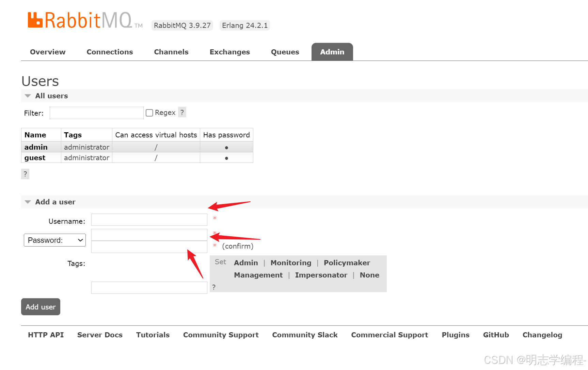Switch to the Overview tab

coord(48,52)
